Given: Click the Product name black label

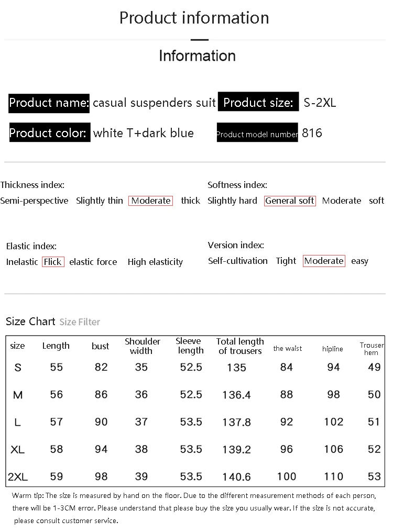Looking at the screenshot, I should (49, 103).
